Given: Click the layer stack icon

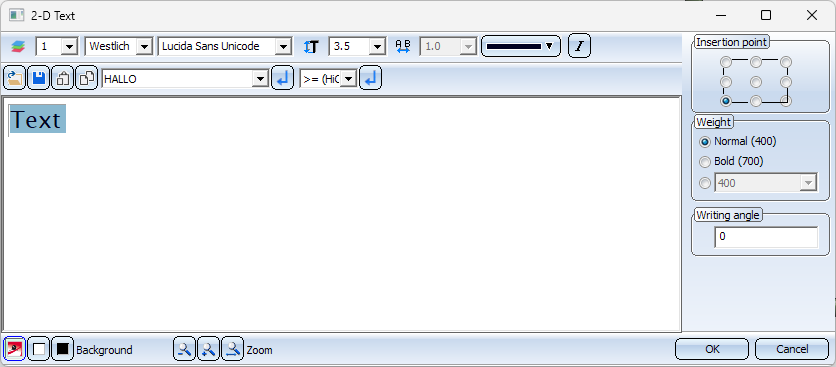Looking at the screenshot, I should point(18,46).
